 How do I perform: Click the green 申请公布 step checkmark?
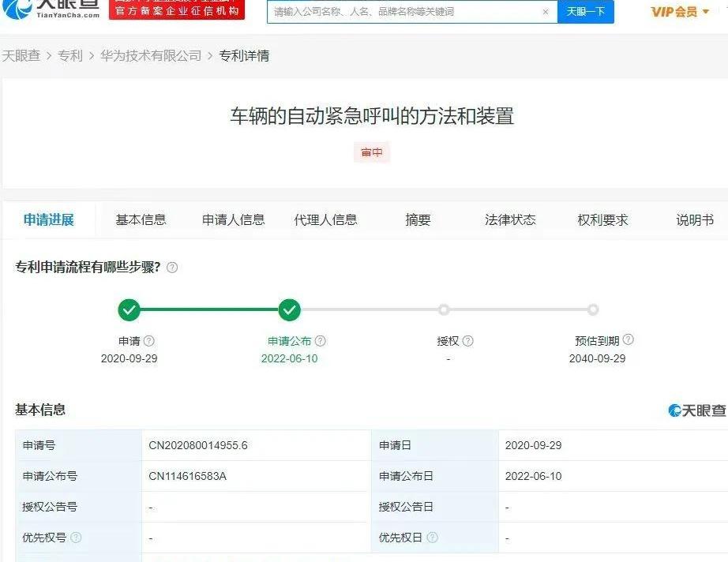coord(289,309)
